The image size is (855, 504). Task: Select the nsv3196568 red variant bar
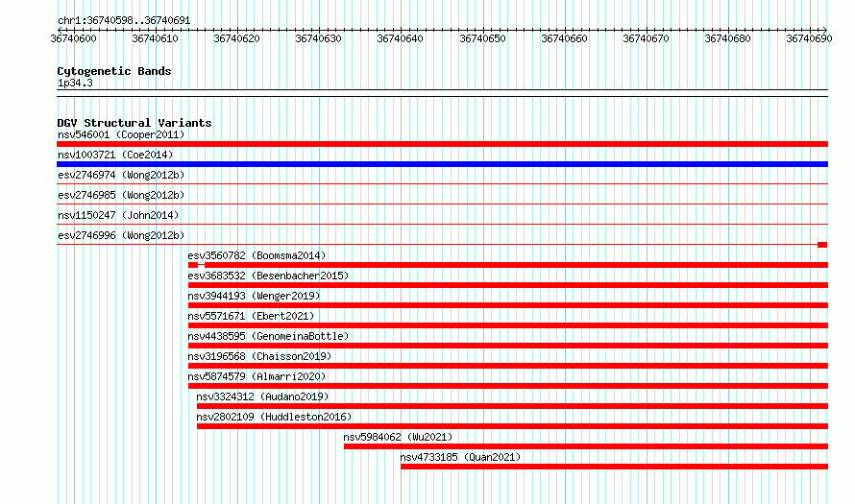508,366
